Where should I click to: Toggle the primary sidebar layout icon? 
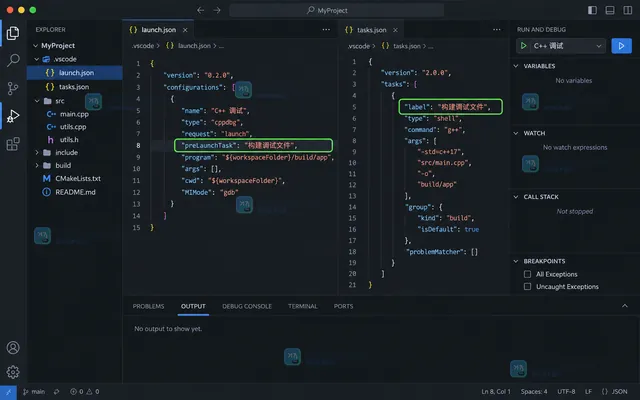592,10
